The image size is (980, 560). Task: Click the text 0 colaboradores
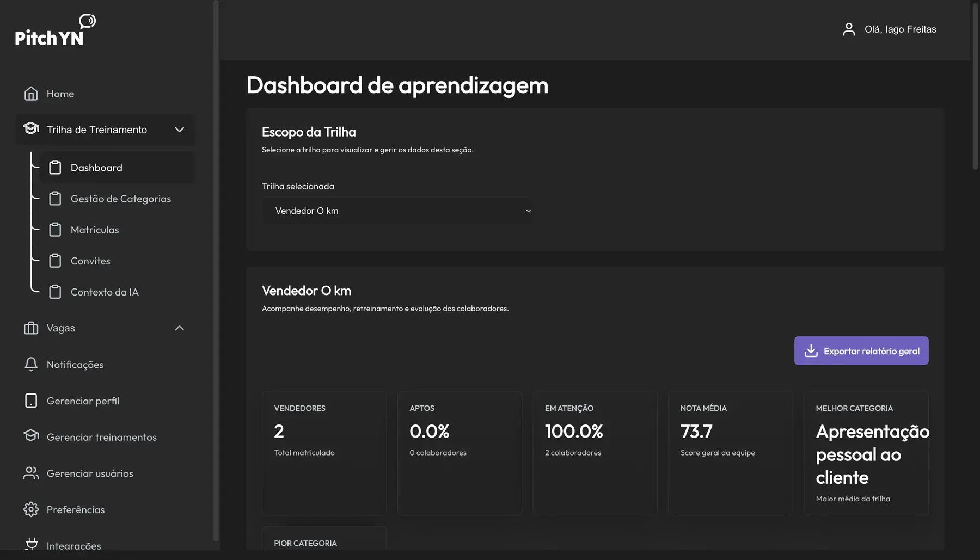pyautogui.click(x=438, y=453)
